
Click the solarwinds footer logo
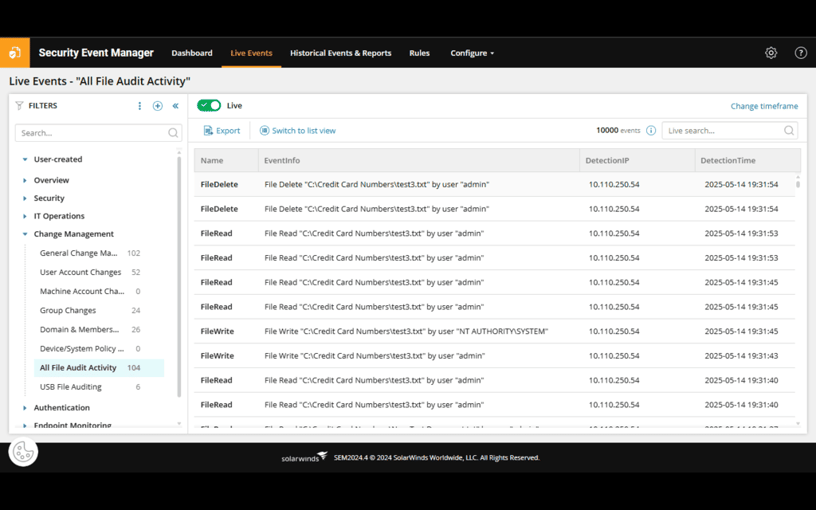(304, 457)
